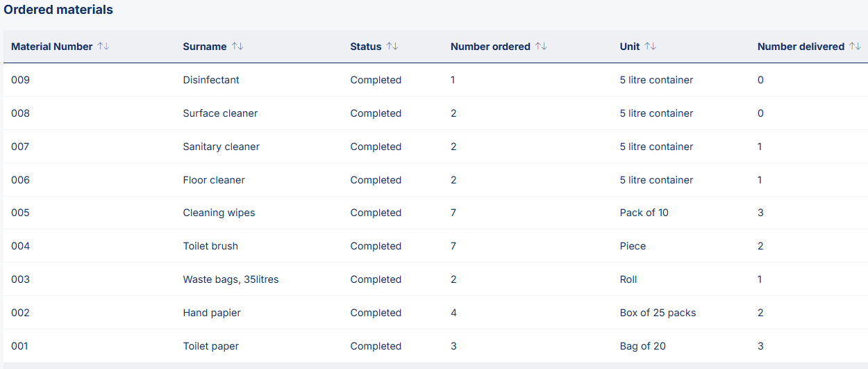Click the Surname column header label

(x=205, y=47)
